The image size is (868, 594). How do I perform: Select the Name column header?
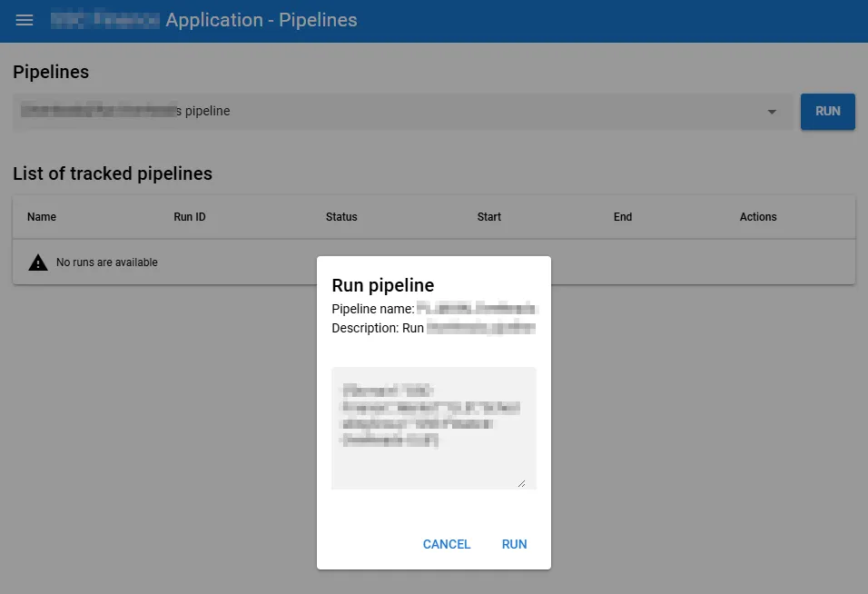tap(42, 217)
